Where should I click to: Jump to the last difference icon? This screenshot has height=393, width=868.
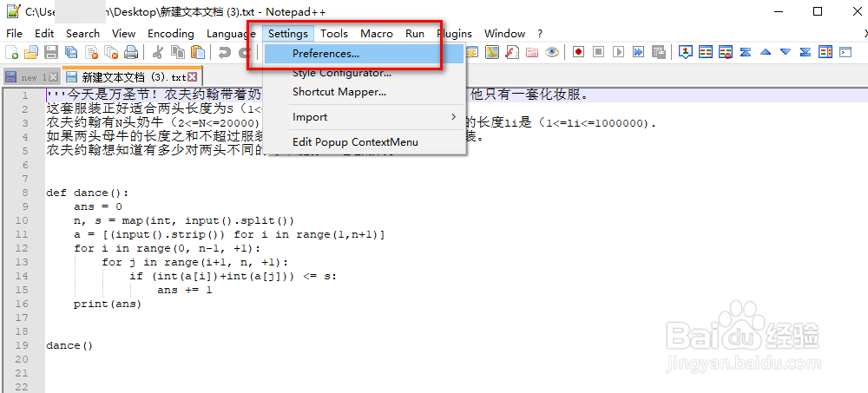[x=806, y=53]
